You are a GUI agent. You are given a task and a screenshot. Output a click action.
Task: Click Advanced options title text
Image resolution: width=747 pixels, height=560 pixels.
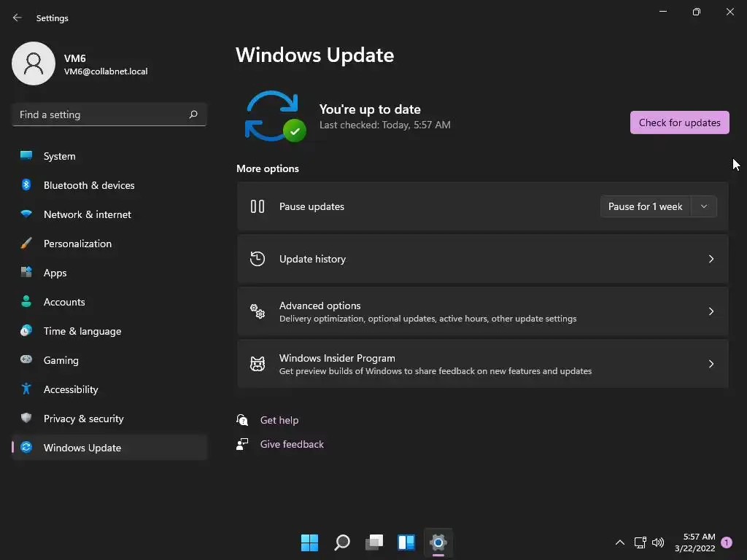click(320, 306)
